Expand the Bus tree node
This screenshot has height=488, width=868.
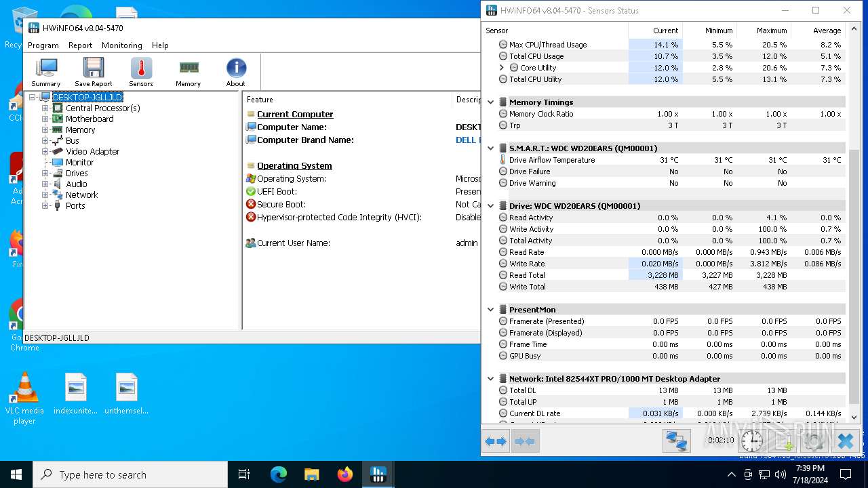pyautogui.click(x=45, y=140)
